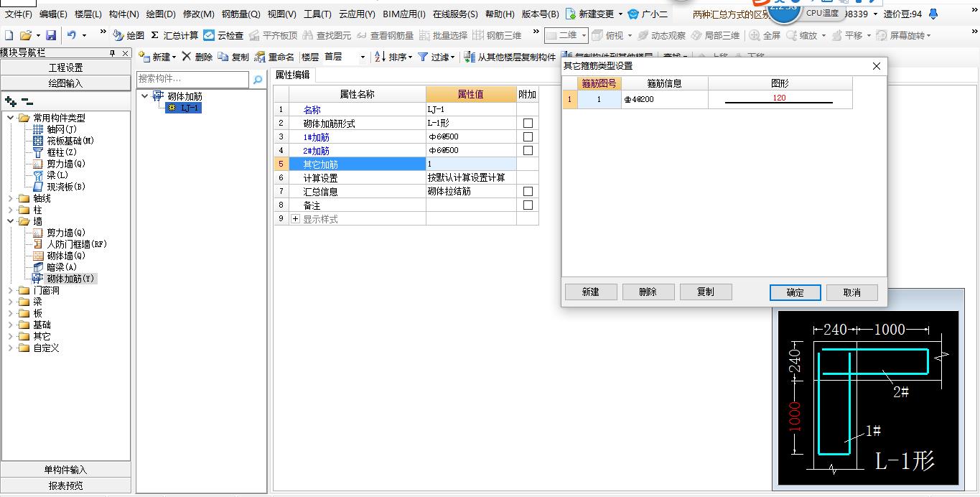Open 钢筋三维 rebar 3D view
980x497 pixels.
(x=497, y=35)
